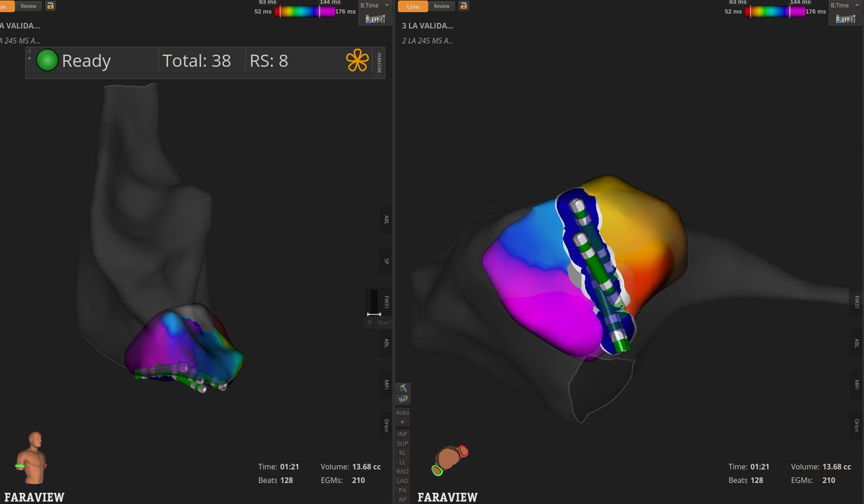Click the green Ready status indicator
This screenshot has width=864, height=504.
coord(48,60)
